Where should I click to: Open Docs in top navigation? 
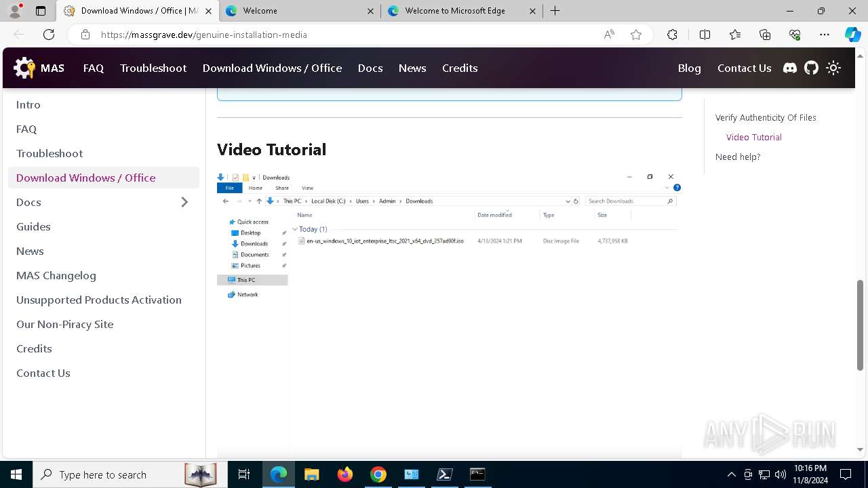coord(370,68)
